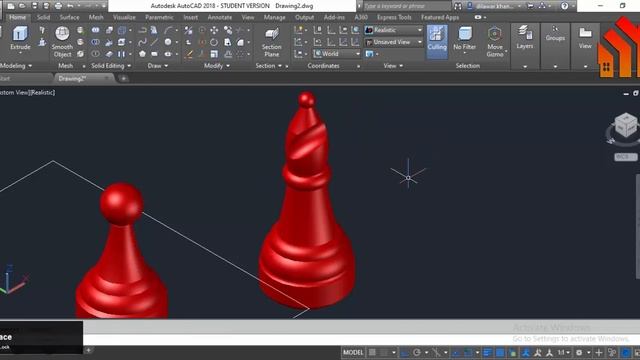Click the Smooth Object mesh tool
Viewport: 640px width, 360px height.
pyautogui.click(x=62, y=42)
